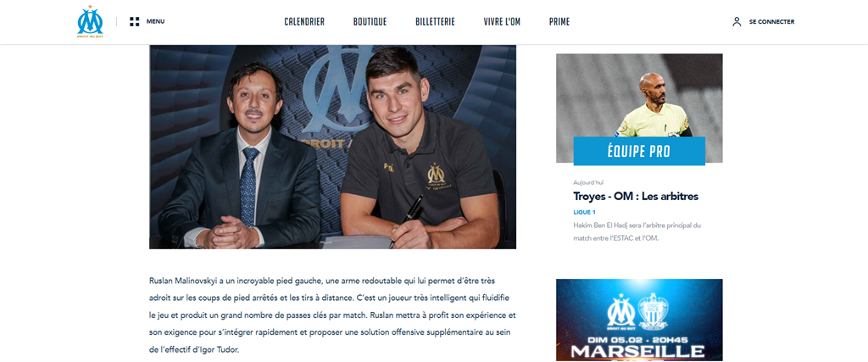
Task: Click SE CONNECTER login link
Action: coord(771,21)
